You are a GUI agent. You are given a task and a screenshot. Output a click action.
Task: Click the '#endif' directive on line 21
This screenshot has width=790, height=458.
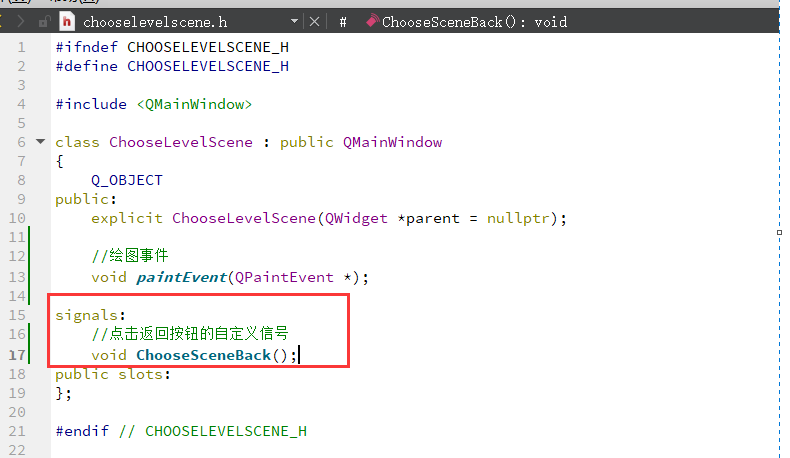[82, 431]
